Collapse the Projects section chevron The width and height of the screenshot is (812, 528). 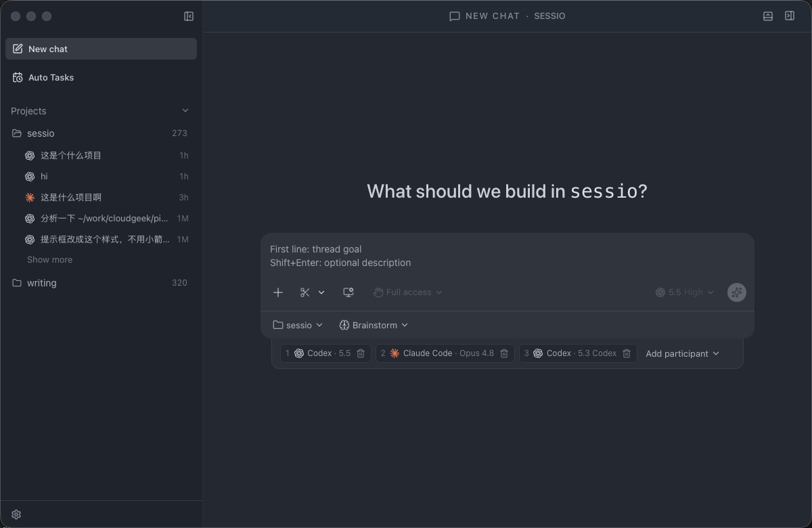pyautogui.click(x=185, y=110)
